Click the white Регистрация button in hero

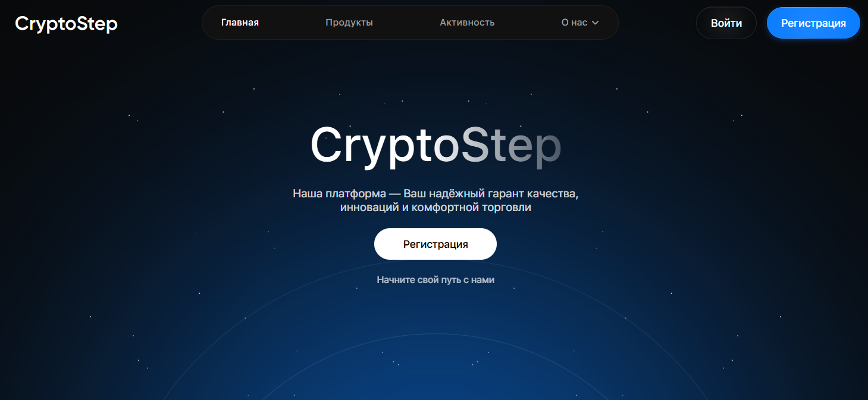click(x=435, y=244)
